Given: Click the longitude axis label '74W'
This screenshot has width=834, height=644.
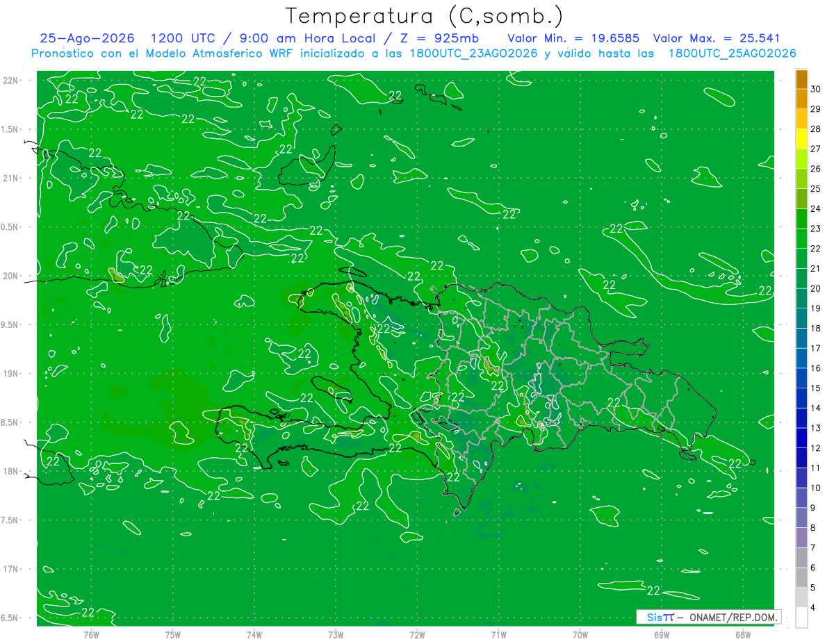Looking at the screenshot, I should pyautogui.click(x=254, y=635).
